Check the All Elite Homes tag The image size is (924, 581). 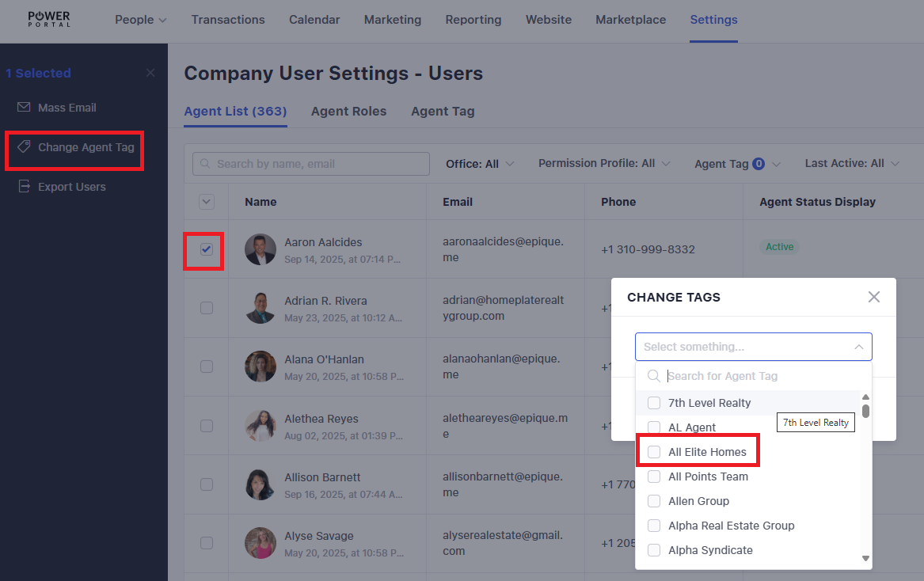coord(654,452)
